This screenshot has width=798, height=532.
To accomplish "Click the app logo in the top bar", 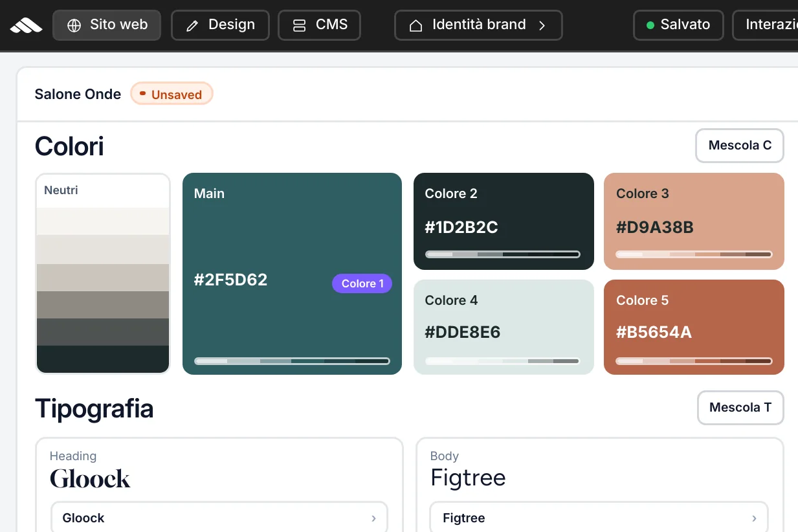I will 26,25.
